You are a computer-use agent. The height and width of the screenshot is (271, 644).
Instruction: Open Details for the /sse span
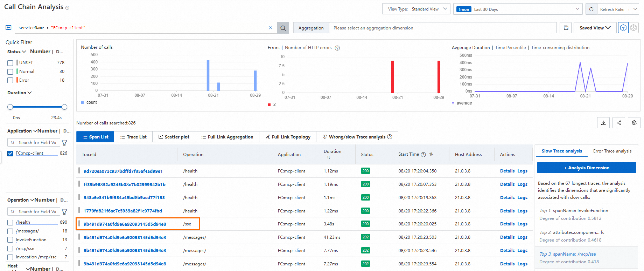point(507,224)
